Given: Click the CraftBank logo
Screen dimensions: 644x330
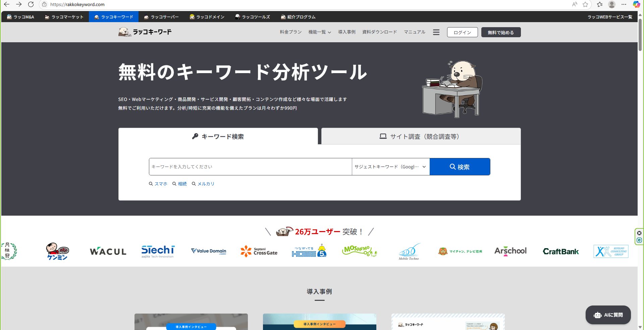Looking at the screenshot, I should 560,252.
